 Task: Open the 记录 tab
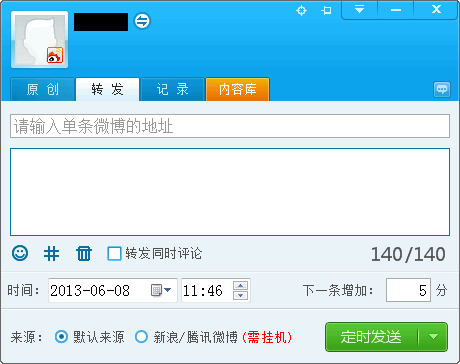pos(173,89)
